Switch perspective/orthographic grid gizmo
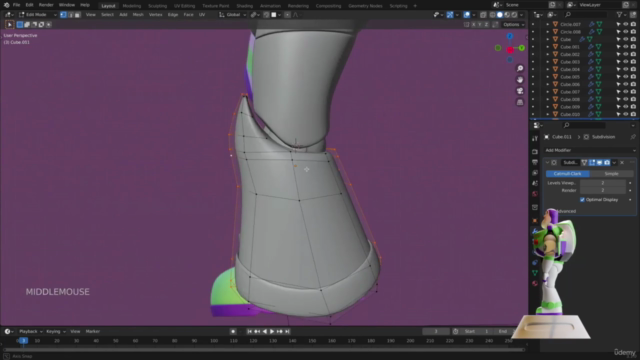The image size is (640, 360). click(520, 102)
